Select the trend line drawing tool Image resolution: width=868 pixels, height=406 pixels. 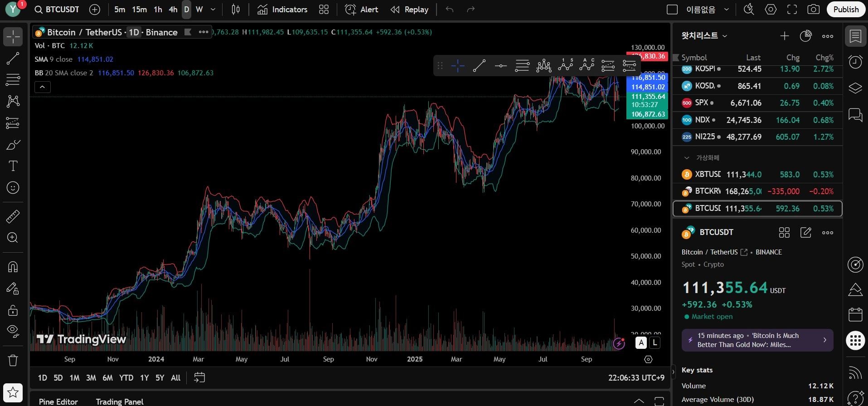tap(13, 58)
